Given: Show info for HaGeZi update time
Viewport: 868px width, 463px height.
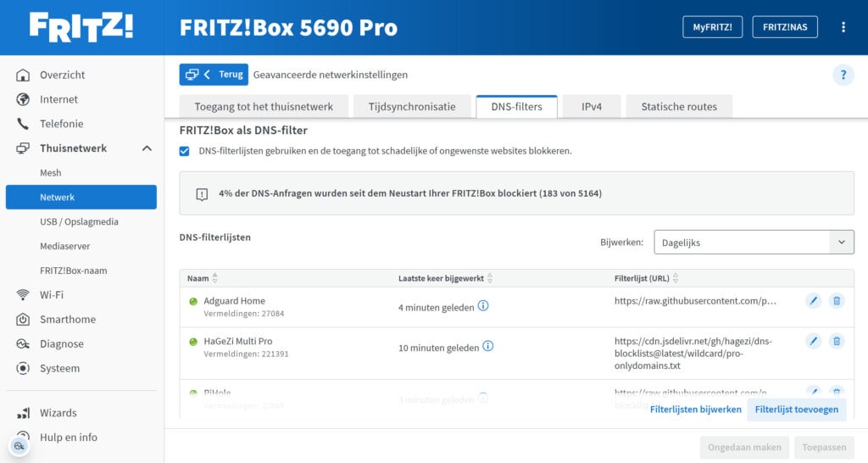Looking at the screenshot, I should (487, 346).
